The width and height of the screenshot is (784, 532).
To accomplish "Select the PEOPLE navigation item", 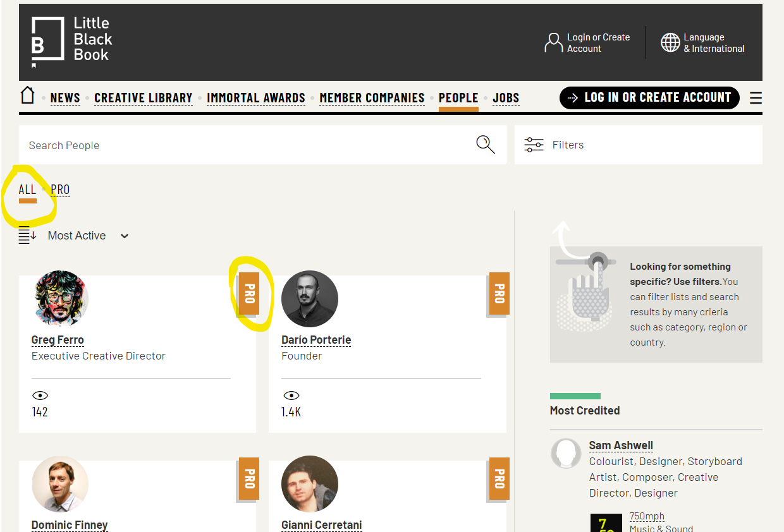I will tap(458, 98).
